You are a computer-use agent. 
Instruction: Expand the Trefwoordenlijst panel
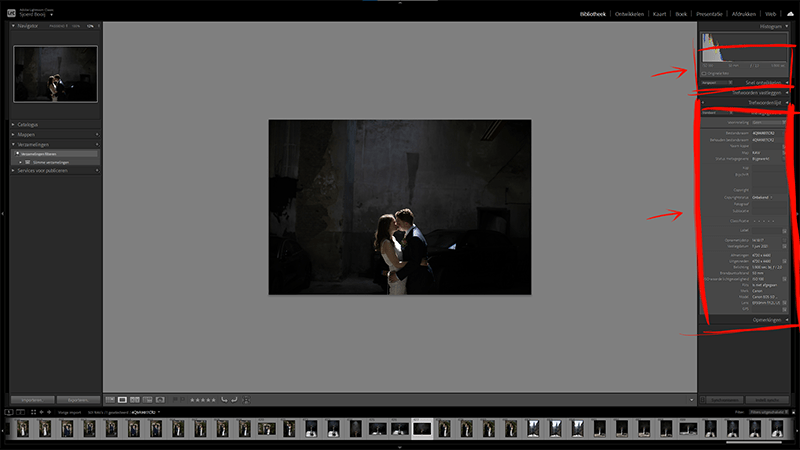tap(787, 103)
